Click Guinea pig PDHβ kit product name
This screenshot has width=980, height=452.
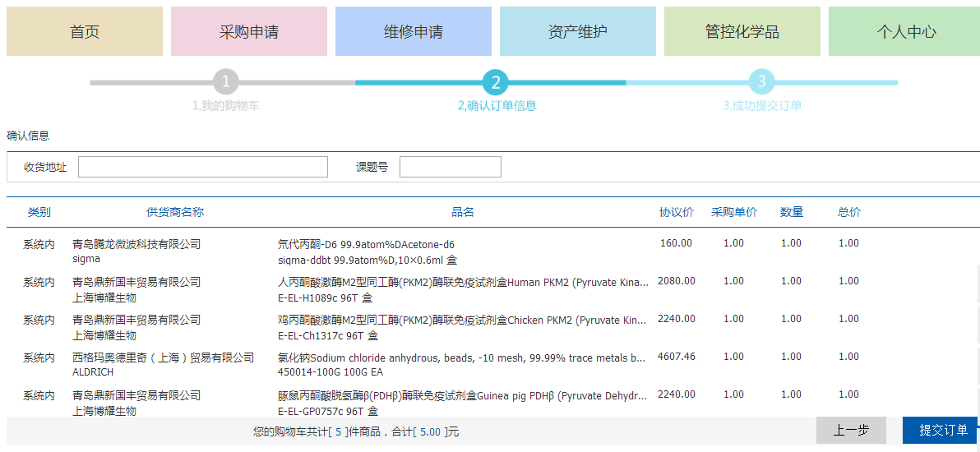tap(463, 396)
